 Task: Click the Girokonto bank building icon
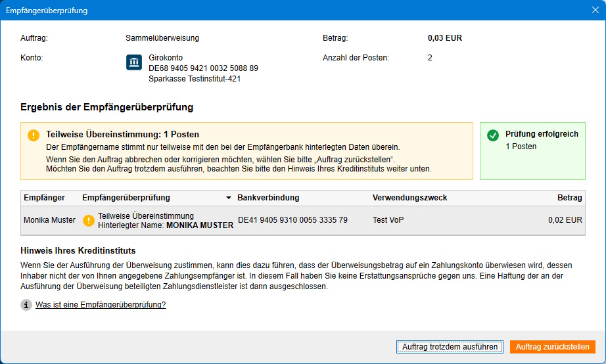[x=134, y=62]
